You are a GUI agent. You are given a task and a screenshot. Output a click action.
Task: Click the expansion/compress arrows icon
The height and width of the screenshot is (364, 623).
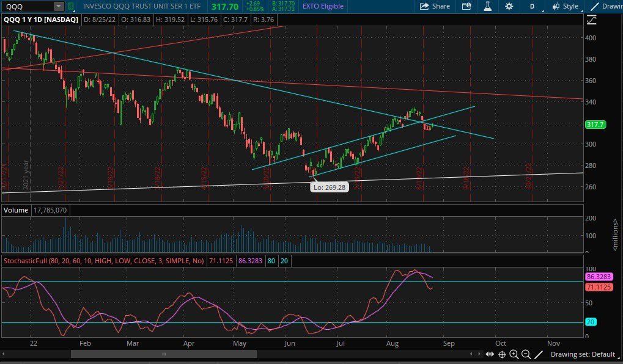click(490, 354)
